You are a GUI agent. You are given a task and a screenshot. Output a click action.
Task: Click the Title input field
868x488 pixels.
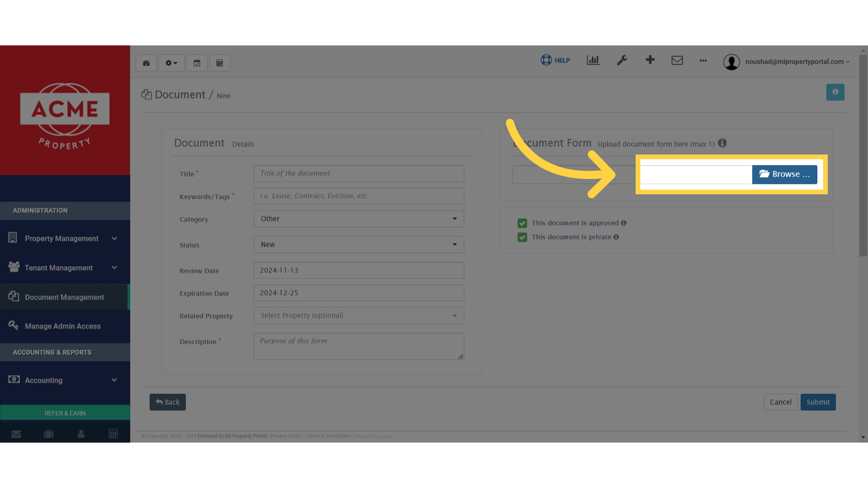click(x=359, y=174)
